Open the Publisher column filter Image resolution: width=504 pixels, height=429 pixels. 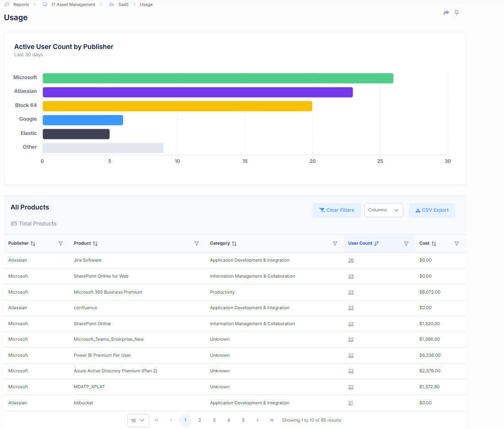(x=61, y=244)
